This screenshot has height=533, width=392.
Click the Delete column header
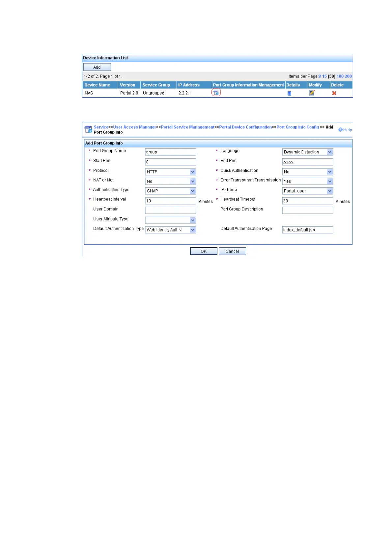(x=341, y=85)
